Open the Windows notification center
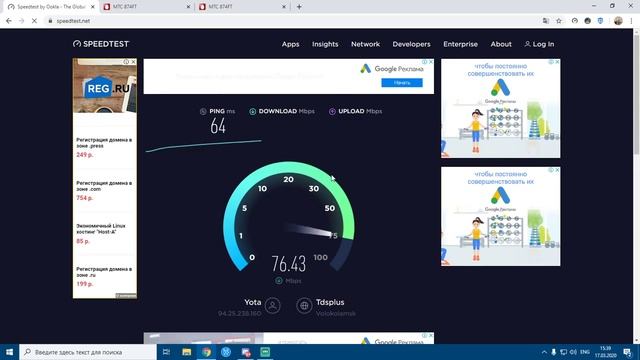The height and width of the screenshot is (360, 640). tap(628, 352)
